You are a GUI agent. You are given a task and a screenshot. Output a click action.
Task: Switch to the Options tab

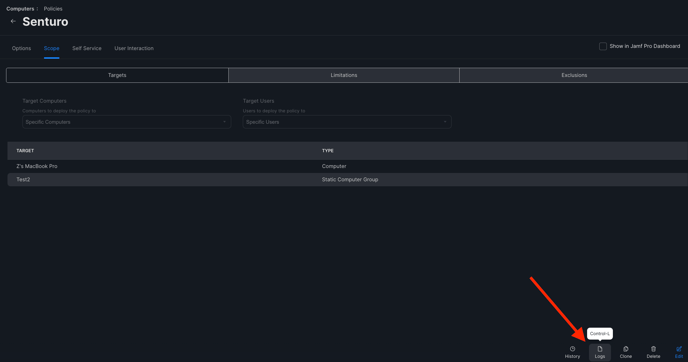(x=21, y=48)
